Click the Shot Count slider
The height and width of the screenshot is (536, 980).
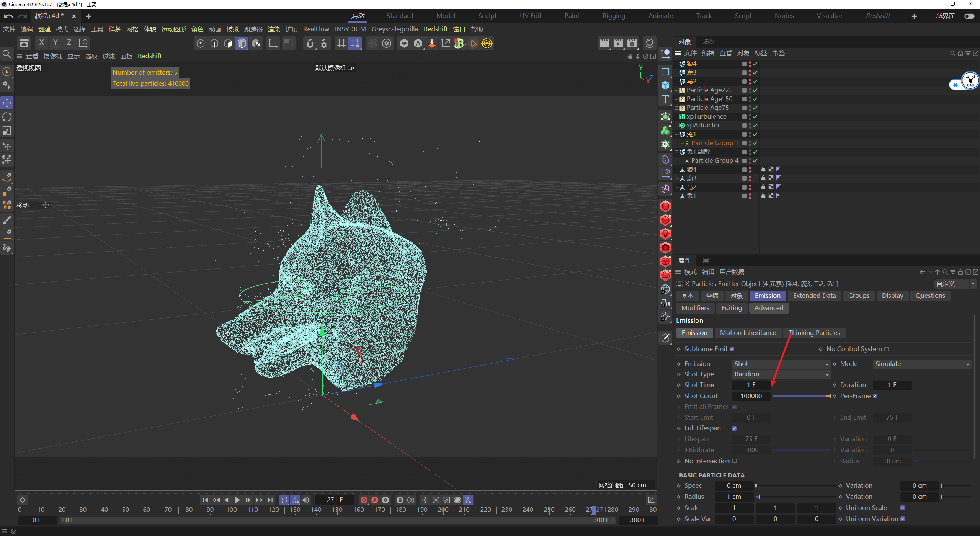pos(801,396)
